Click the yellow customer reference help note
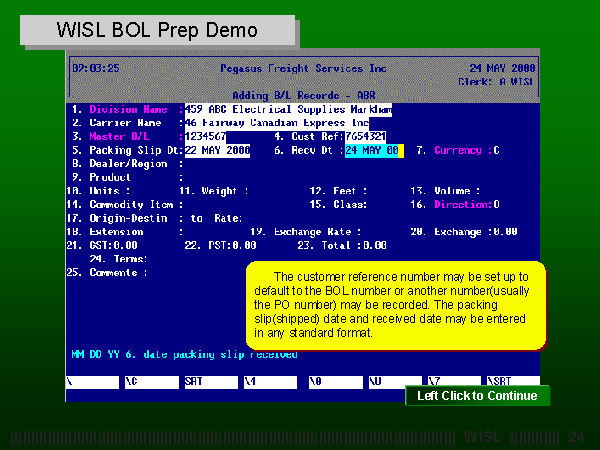 click(x=396, y=304)
